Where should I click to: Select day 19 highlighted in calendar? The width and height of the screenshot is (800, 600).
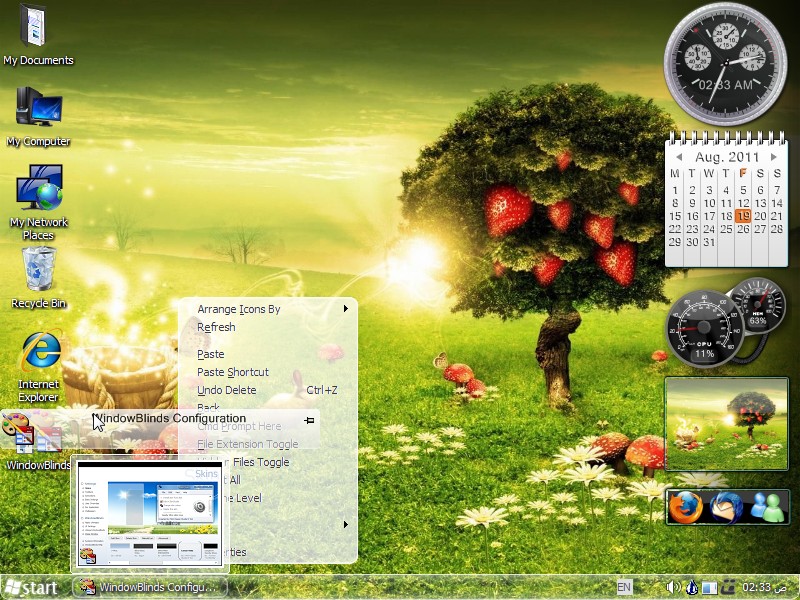tap(743, 216)
